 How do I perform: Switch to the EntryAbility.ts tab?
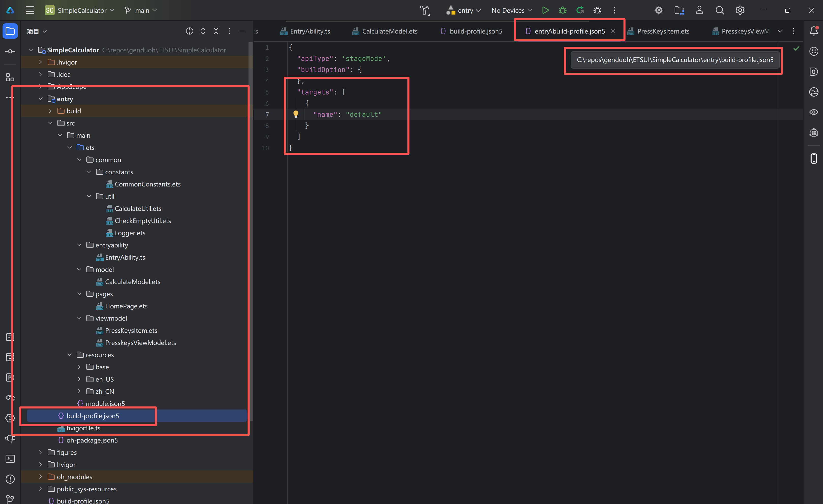click(x=310, y=31)
